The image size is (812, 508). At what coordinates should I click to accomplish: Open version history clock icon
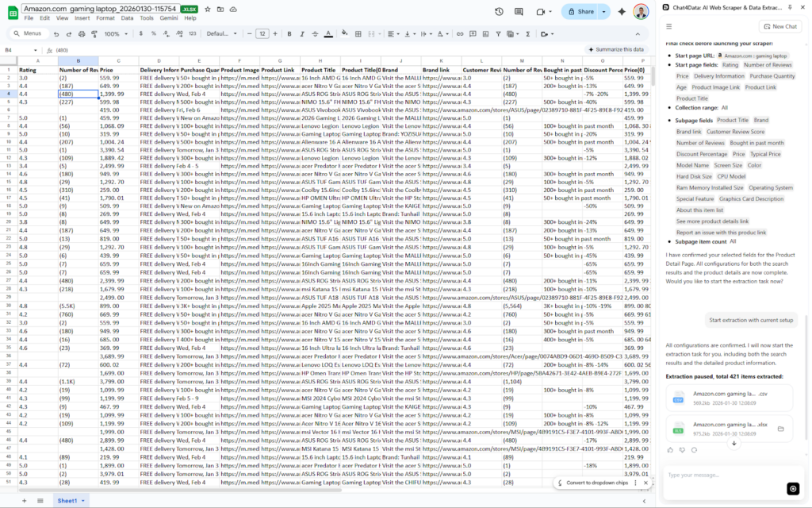pos(500,11)
